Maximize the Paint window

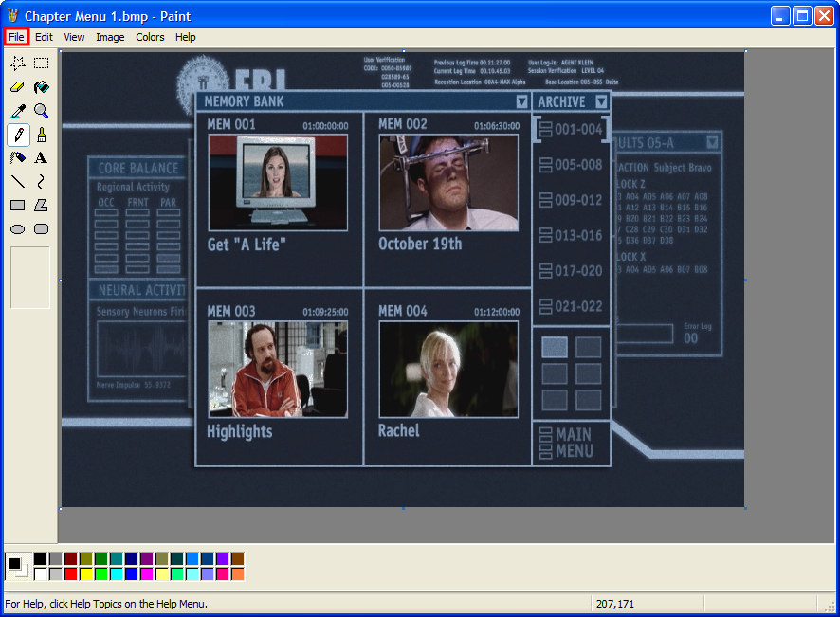pos(802,16)
